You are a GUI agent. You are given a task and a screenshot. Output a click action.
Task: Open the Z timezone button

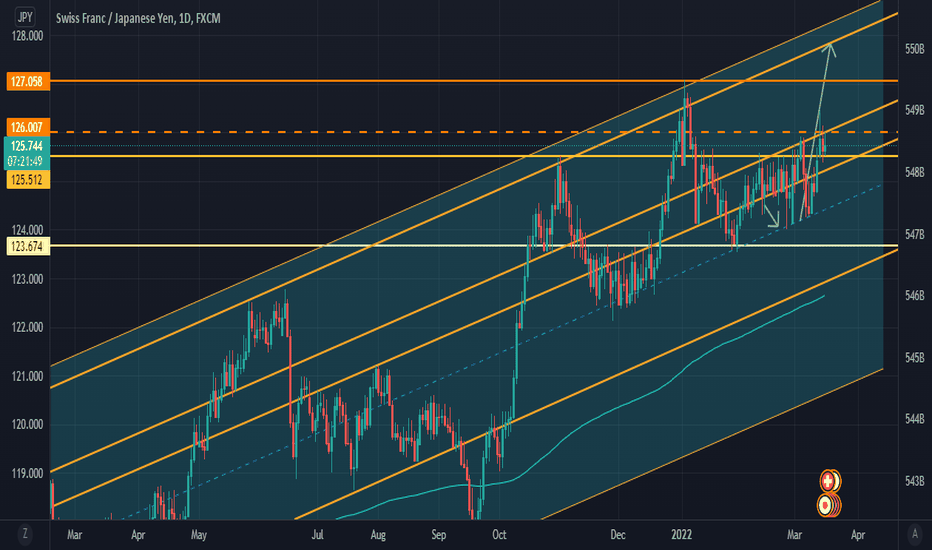[24, 534]
